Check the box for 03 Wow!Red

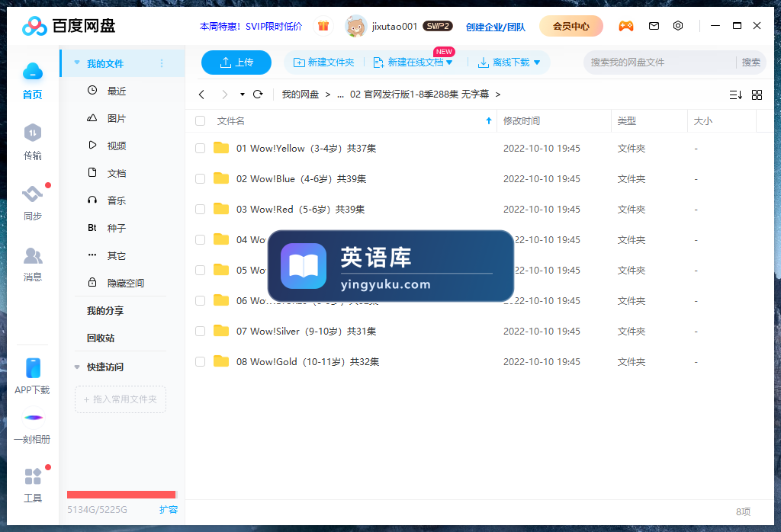coord(201,209)
